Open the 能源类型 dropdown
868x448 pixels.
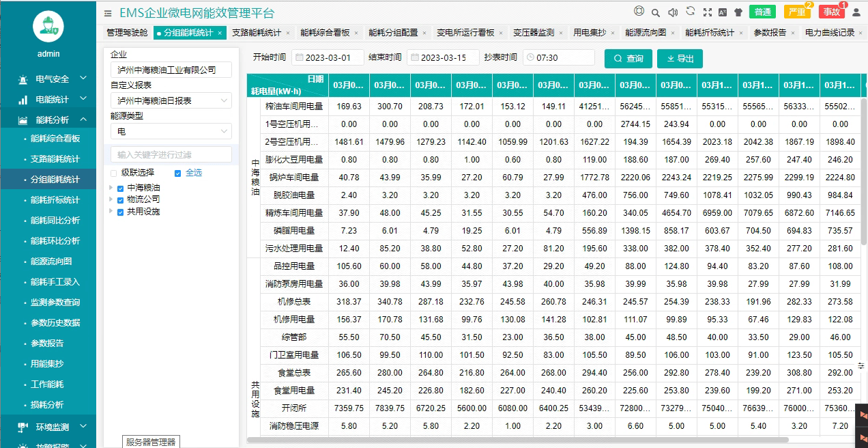171,131
